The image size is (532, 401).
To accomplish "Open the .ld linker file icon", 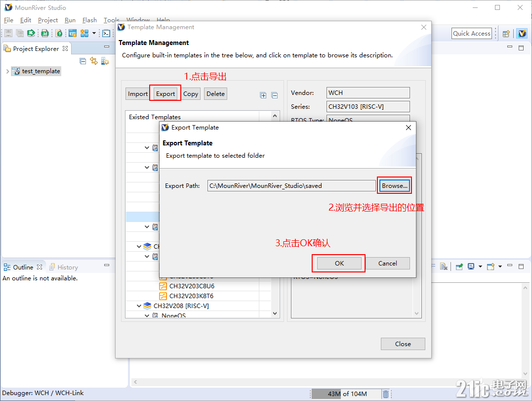I will coord(45,33).
